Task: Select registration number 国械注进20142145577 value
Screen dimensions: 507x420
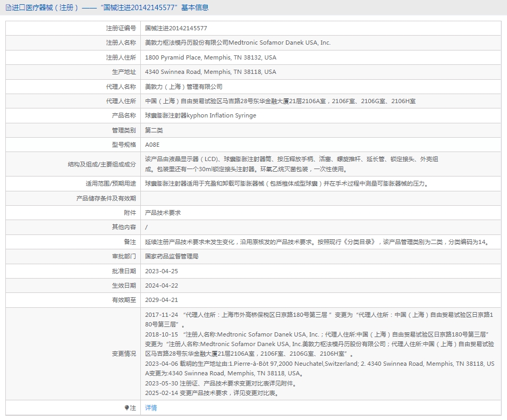Action: point(176,28)
